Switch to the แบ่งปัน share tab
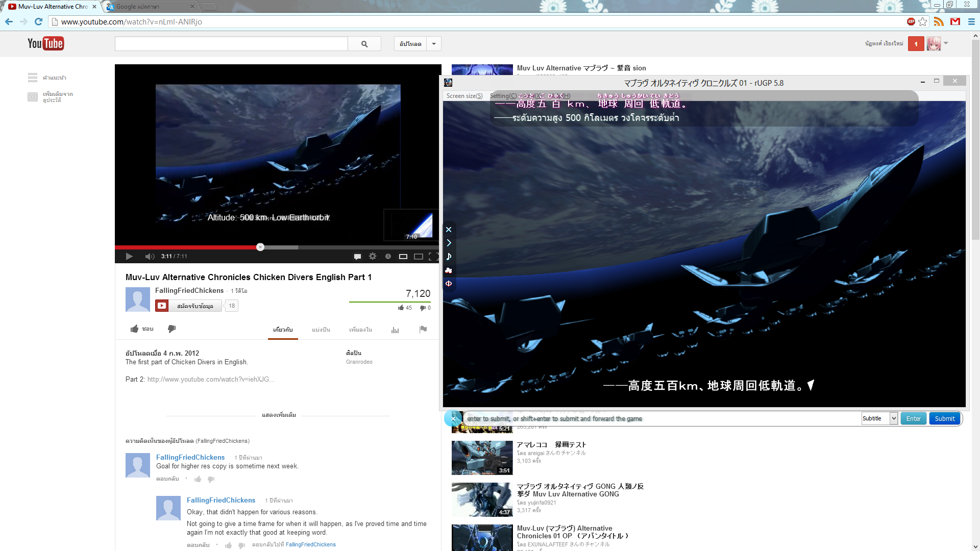The height and width of the screenshot is (551, 980). coord(321,330)
